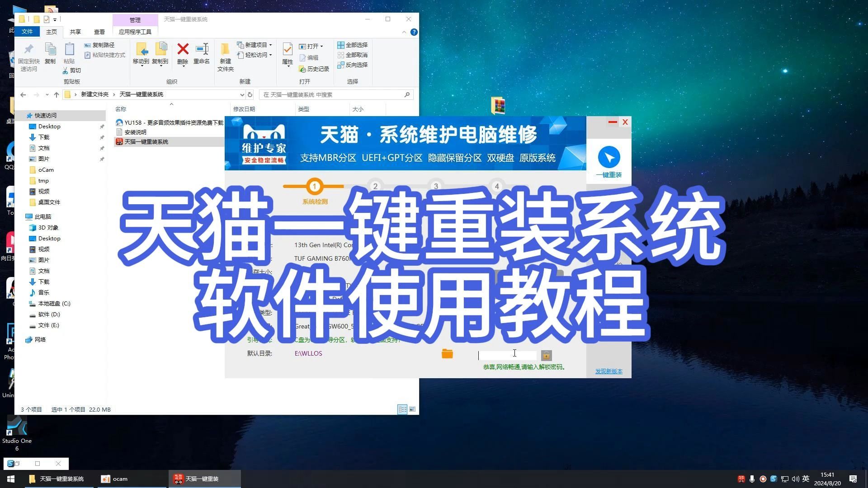This screenshot has height=488, width=868.
Task: Click the WinRAR archive desktop icon
Action: pos(498,105)
